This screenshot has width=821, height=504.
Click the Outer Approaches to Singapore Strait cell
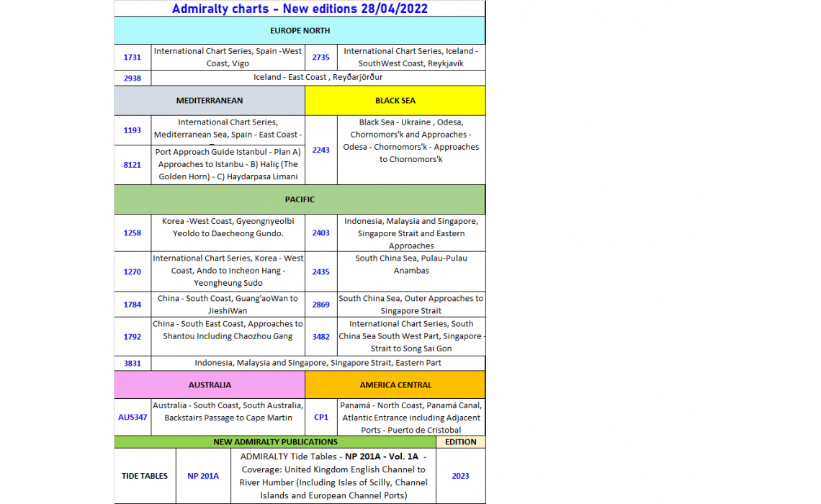point(411,305)
